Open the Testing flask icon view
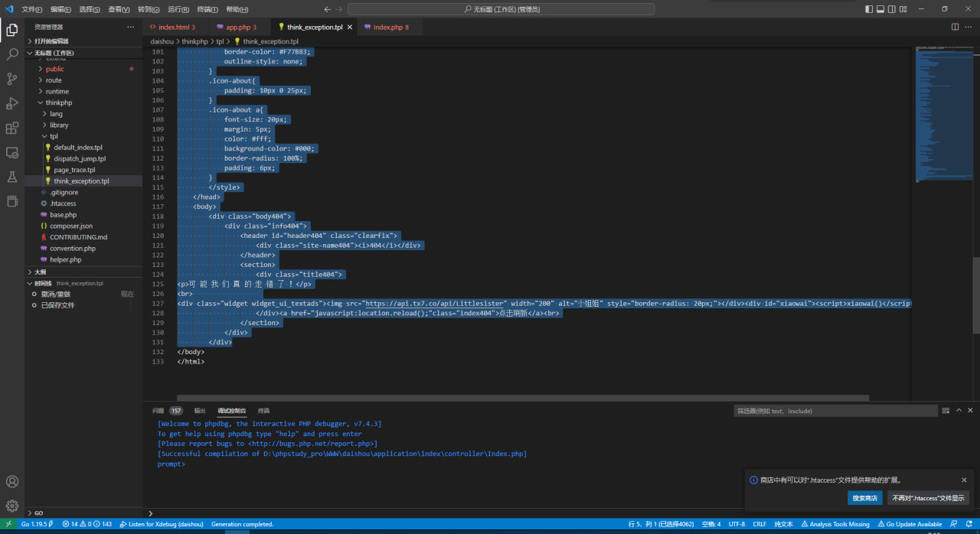The width and height of the screenshot is (980, 534). [x=12, y=177]
